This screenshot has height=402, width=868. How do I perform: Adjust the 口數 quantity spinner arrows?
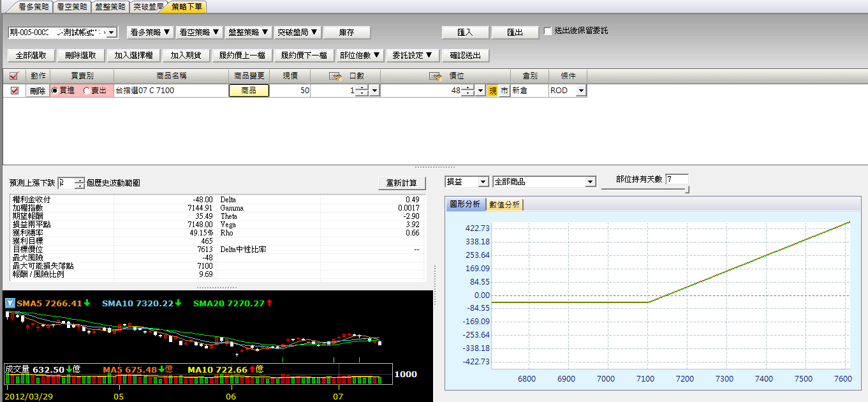click(362, 91)
